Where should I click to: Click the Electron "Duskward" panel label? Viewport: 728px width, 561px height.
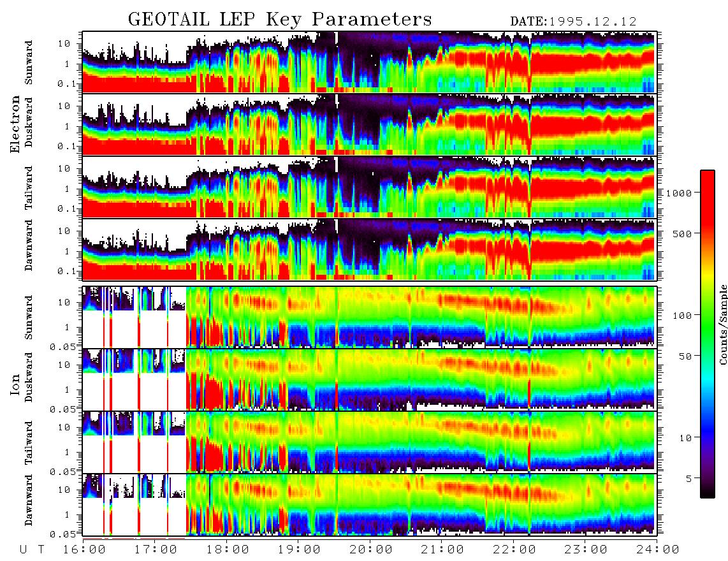(x=29, y=122)
